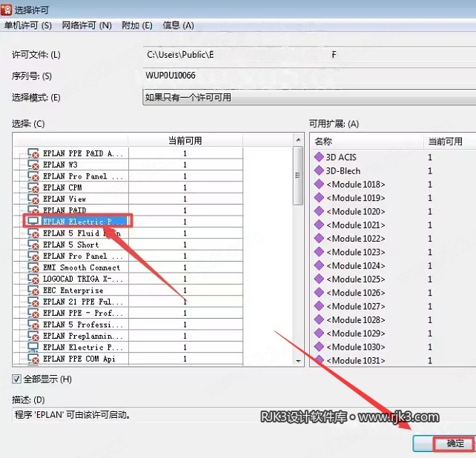The image size is (476, 458).
Task: Click the license icon for EPLAN PPE - Prof
Action: pyautogui.click(x=33, y=313)
